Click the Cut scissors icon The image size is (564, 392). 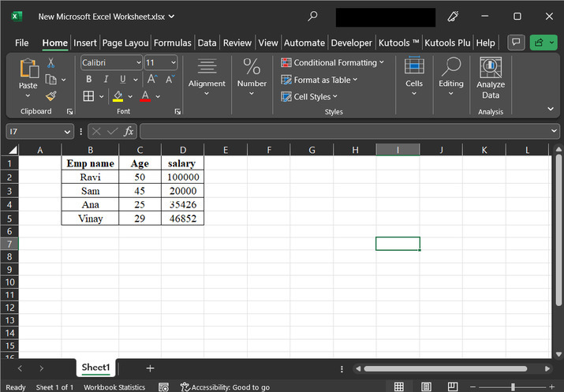click(51, 63)
